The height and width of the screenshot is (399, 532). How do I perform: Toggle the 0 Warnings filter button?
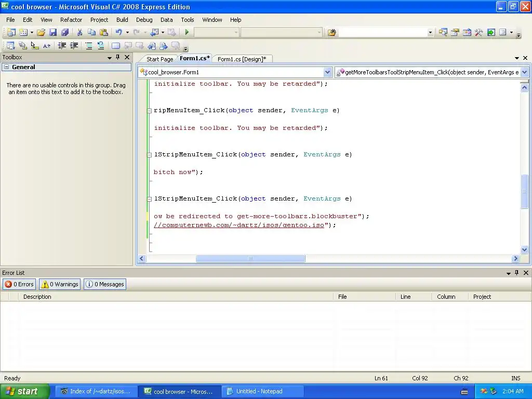60,284
